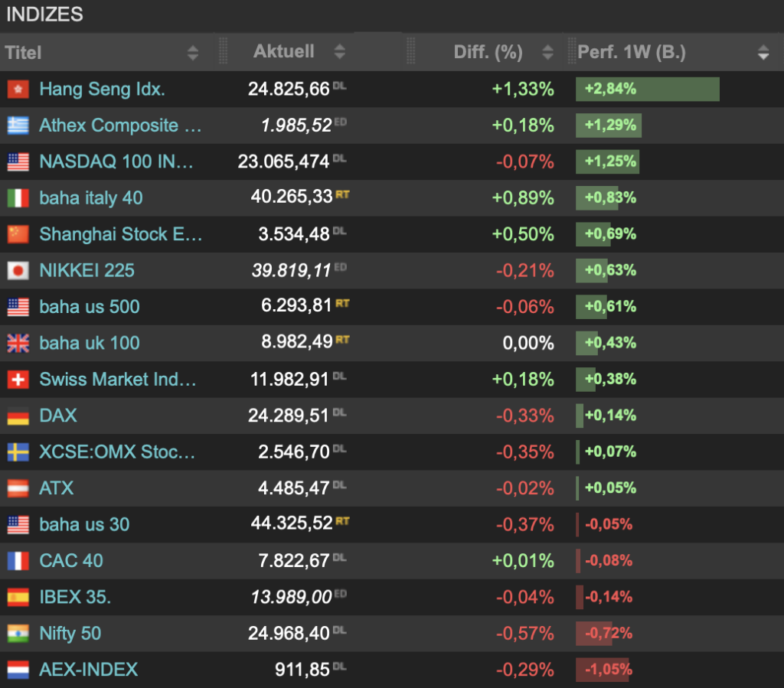Screen dimensions: 784x688
Task: Click the +2,84% performance bar for Hang Seng
Action: click(x=648, y=90)
